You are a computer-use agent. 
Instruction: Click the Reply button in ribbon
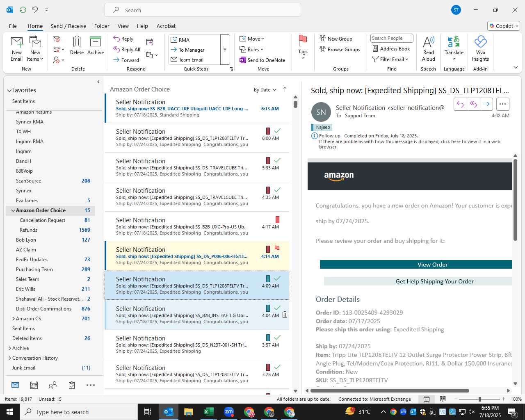pos(123,39)
